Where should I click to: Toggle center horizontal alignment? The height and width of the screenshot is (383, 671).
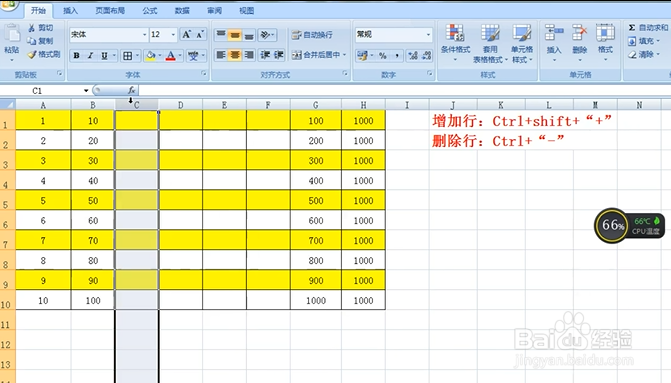coord(235,55)
